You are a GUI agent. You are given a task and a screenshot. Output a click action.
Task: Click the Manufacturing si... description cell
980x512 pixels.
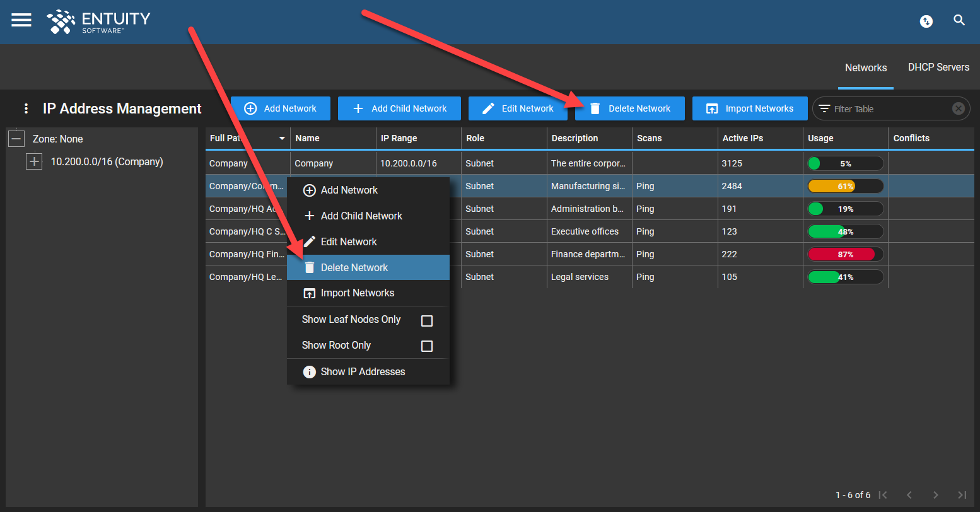click(x=588, y=186)
